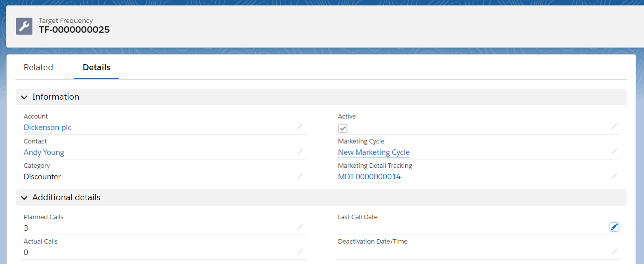Edit the Account field pencil icon
Screen dimensions: 644x264
pyautogui.click(x=300, y=127)
